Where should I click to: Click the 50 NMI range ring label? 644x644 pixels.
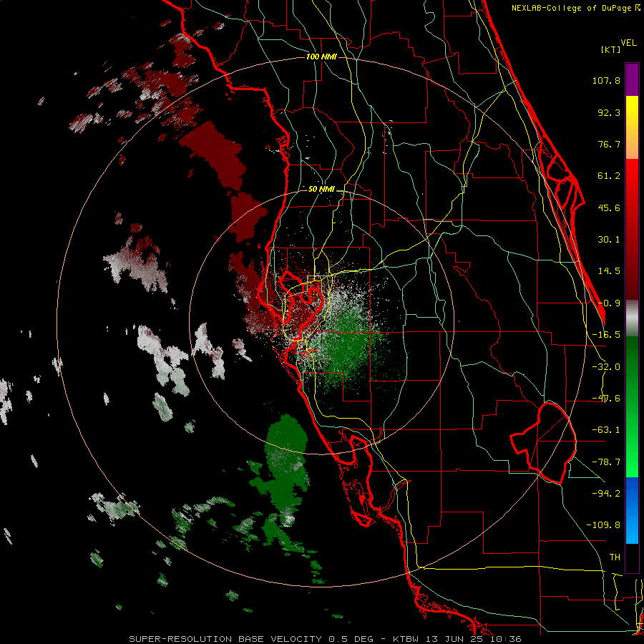click(x=321, y=190)
